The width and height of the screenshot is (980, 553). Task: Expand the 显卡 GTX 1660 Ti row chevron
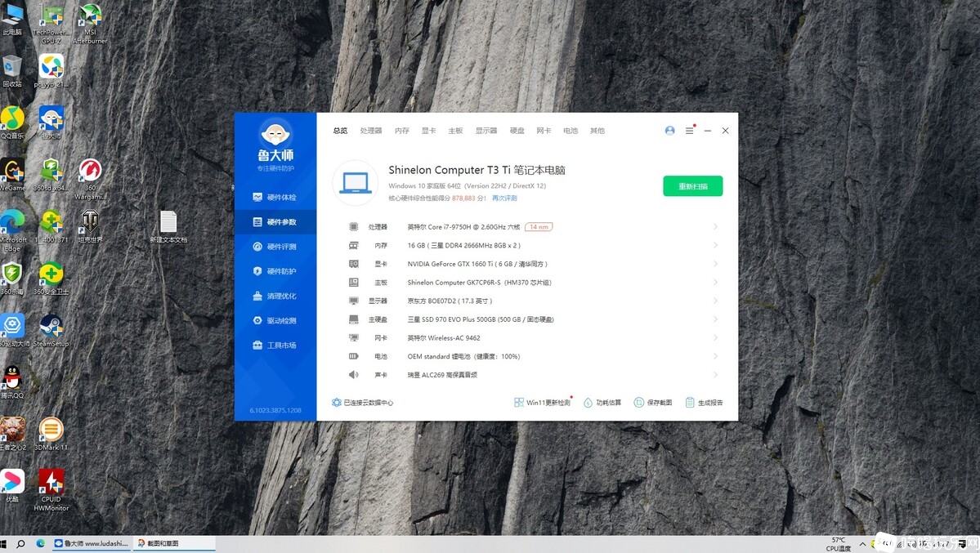point(715,264)
